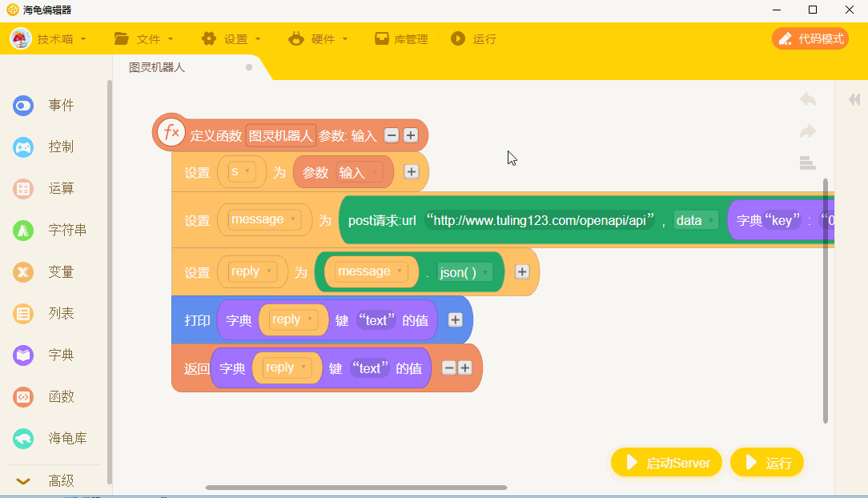Click the plus button on the 打印 block

coord(455,319)
